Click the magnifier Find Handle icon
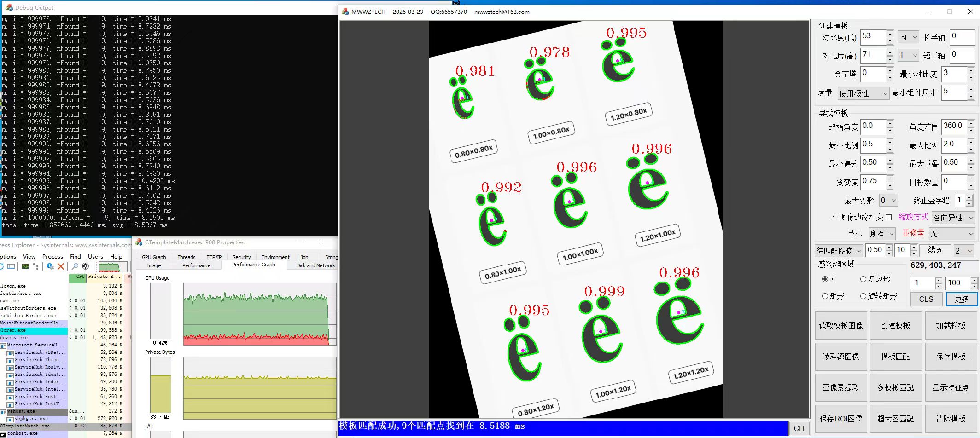Viewport: 980px width, 438px height. click(75, 266)
